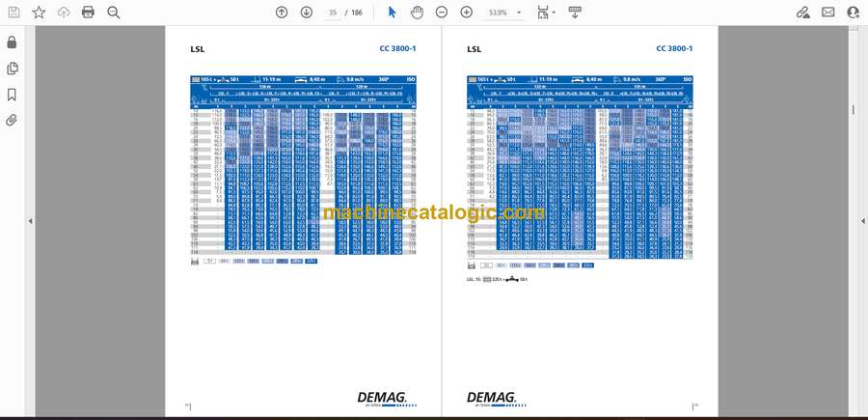Open the security lock panel
This screenshot has width=868, height=420.
(x=12, y=42)
